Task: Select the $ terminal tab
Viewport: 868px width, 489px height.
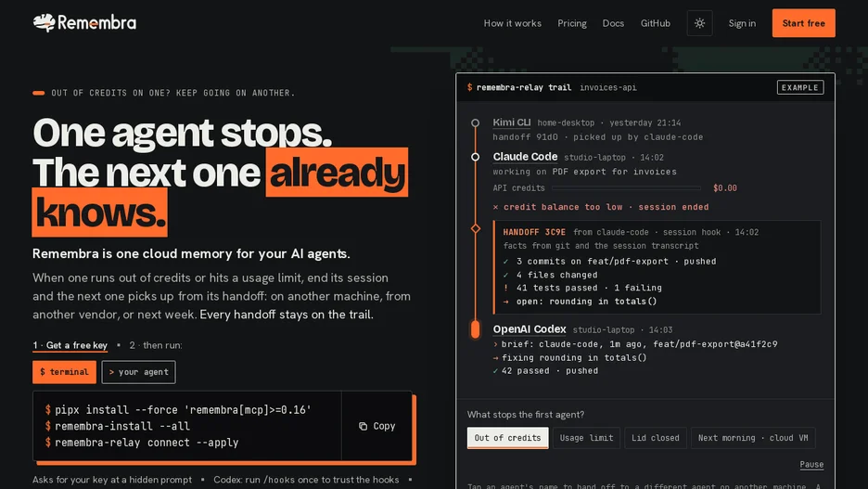Action: pyautogui.click(x=64, y=372)
